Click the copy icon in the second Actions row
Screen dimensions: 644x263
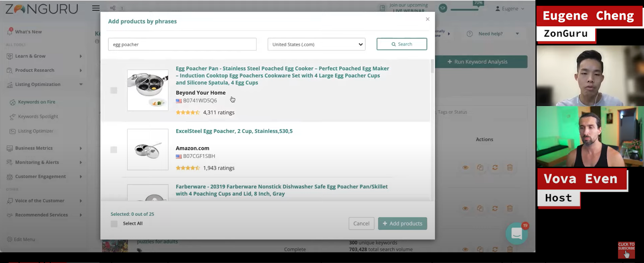(x=480, y=208)
